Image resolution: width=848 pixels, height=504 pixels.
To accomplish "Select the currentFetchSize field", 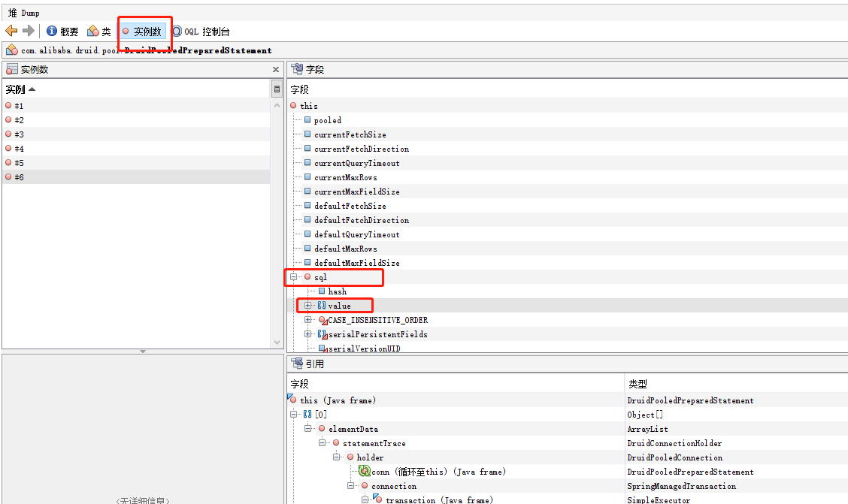I will click(350, 134).
